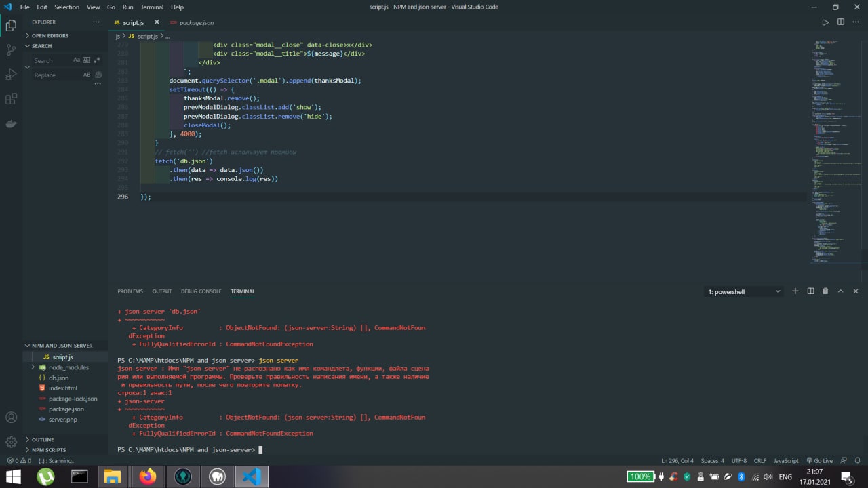Screen dimensions: 868x488
Task: Click the code minimap overview
Action: click(x=835, y=152)
